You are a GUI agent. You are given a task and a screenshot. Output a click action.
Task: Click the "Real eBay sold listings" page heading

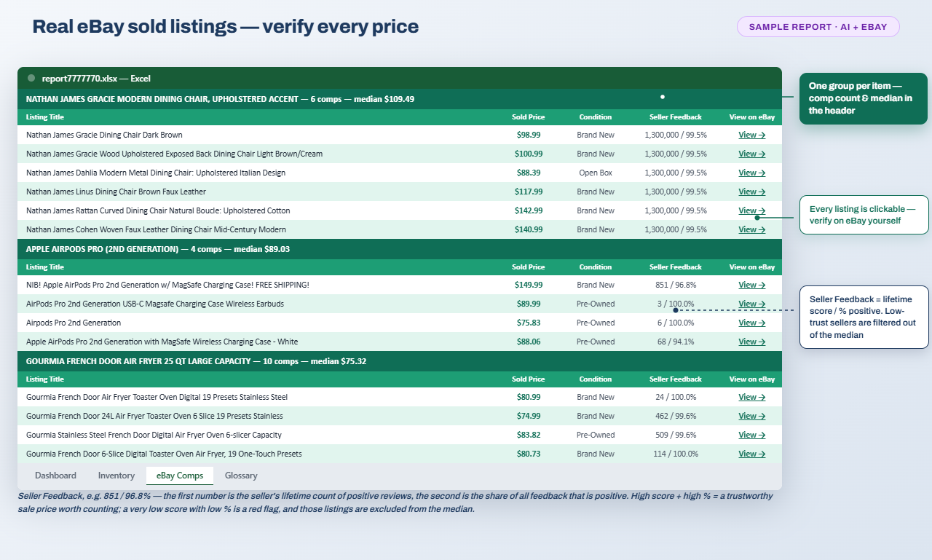pyautogui.click(x=226, y=27)
